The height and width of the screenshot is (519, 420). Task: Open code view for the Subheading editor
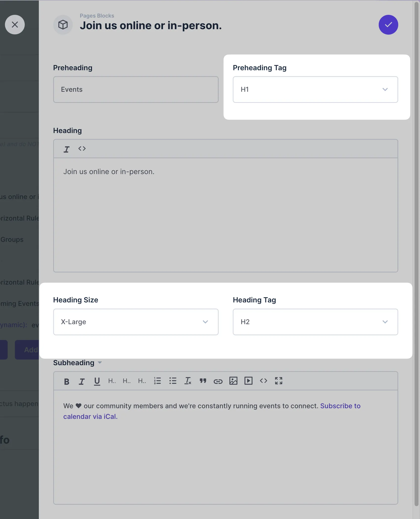(x=263, y=381)
